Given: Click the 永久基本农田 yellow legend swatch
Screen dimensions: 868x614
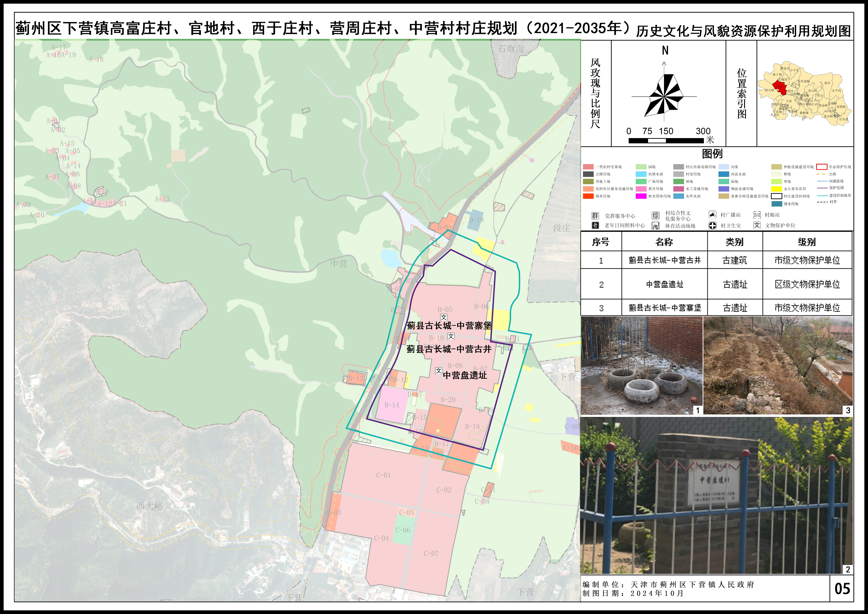Looking at the screenshot, I should 776,189.
